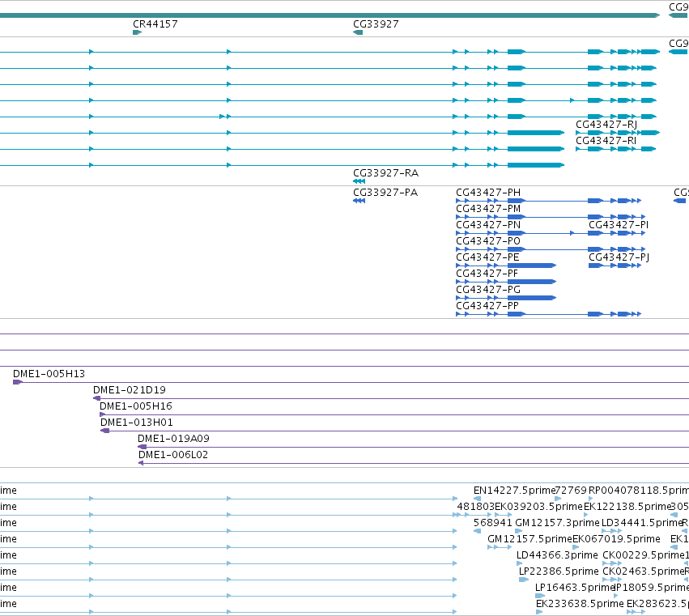
Task: Select the CG43427-PI label
Action: pyautogui.click(x=619, y=225)
